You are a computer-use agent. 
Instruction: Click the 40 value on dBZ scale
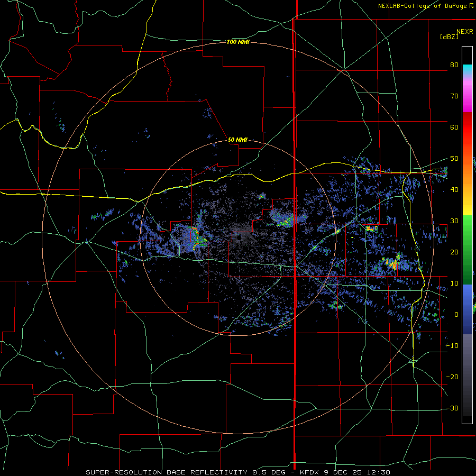point(454,190)
